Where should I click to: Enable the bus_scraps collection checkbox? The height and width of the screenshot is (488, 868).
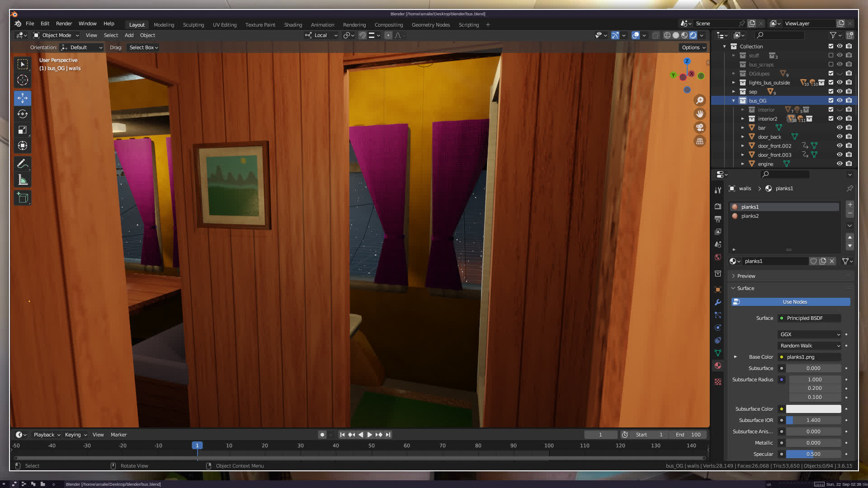point(831,64)
